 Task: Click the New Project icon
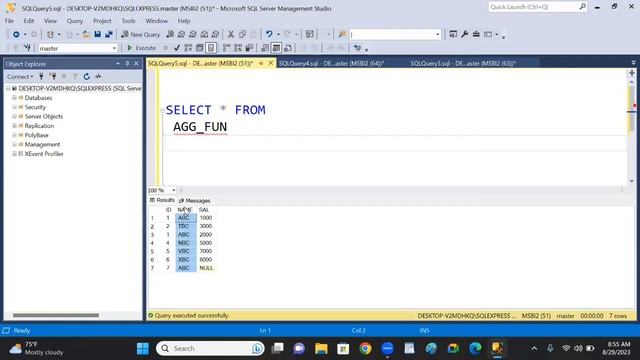coord(50,35)
